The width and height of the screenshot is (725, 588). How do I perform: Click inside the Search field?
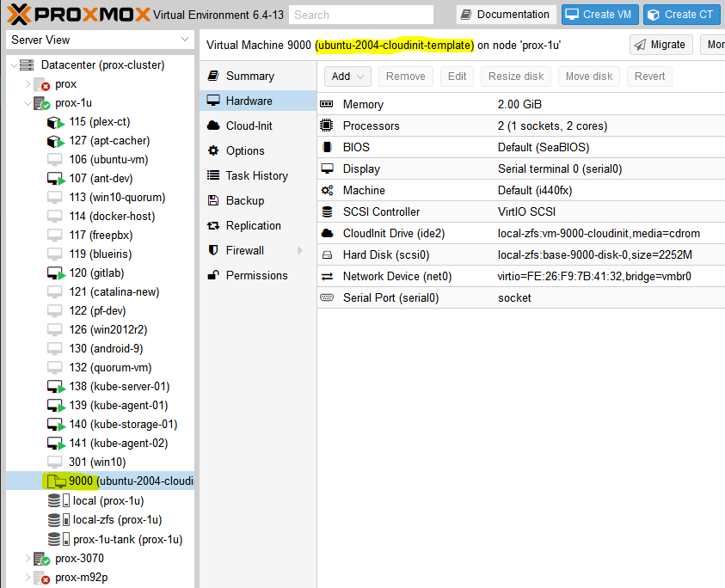click(360, 14)
